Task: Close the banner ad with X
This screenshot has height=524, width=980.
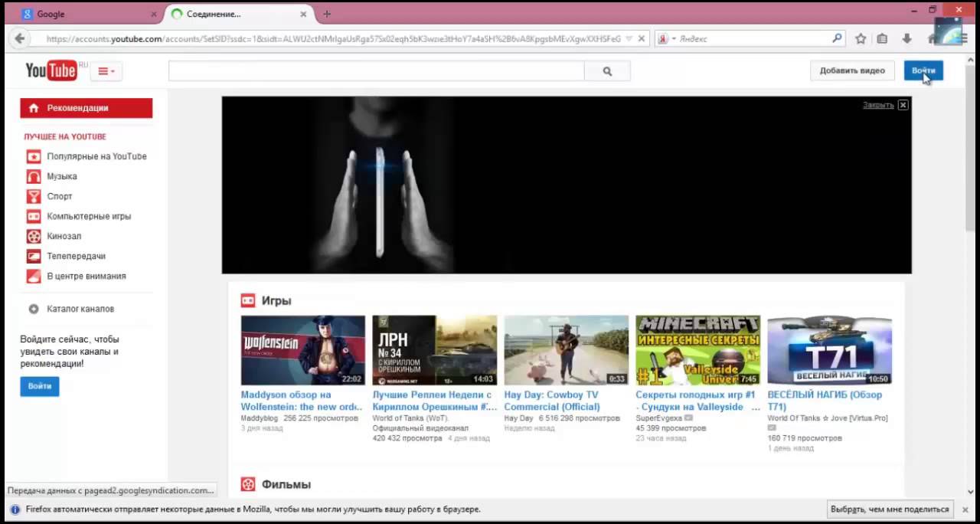Action: pos(903,105)
